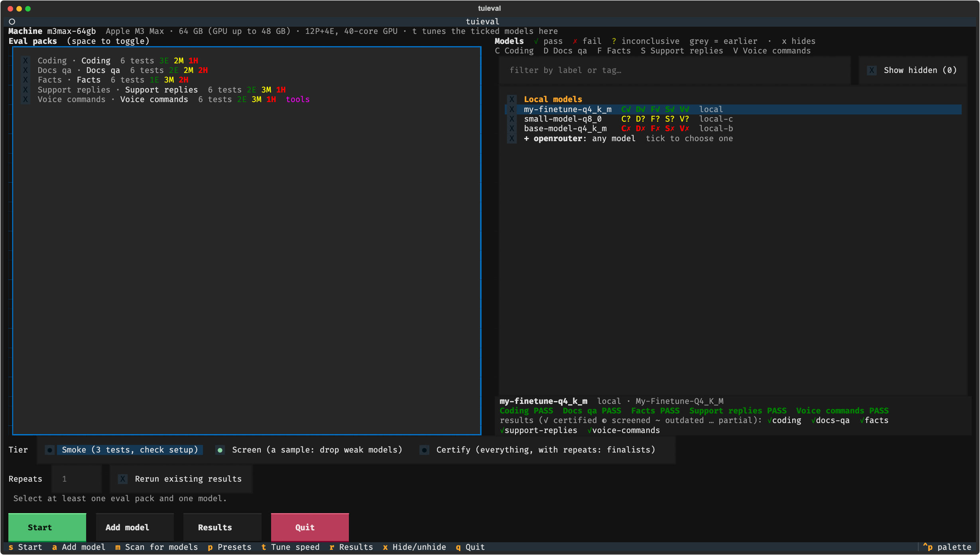980x555 pixels.
Task: Click 'local-c' tag on small-model row
Action: pos(716,119)
